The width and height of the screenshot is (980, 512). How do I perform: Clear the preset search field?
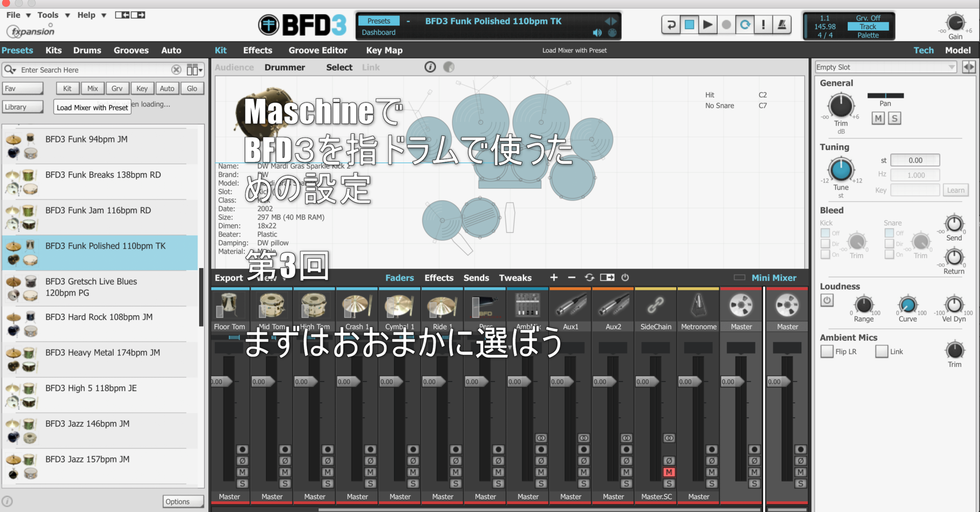click(176, 69)
